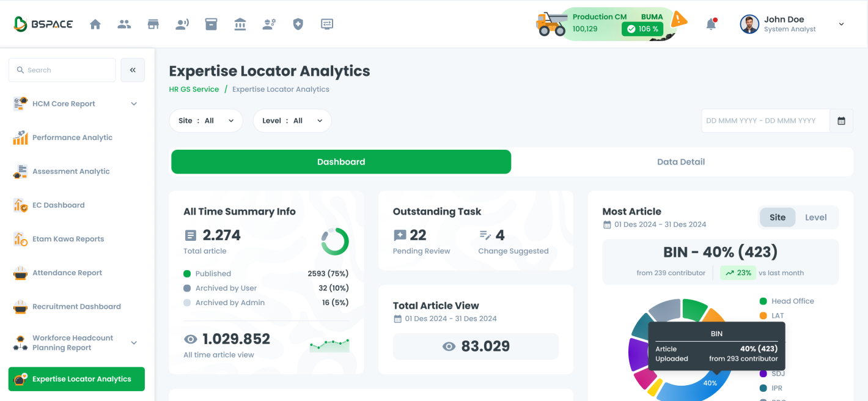Open Performance Analytic in sidebar
Screen dimensions: 868x401
(72, 138)
